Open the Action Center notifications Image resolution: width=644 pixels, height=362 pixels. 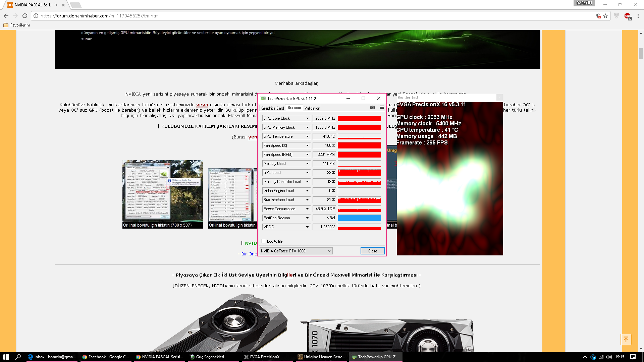pyautogui.click(x=633, y=357)
